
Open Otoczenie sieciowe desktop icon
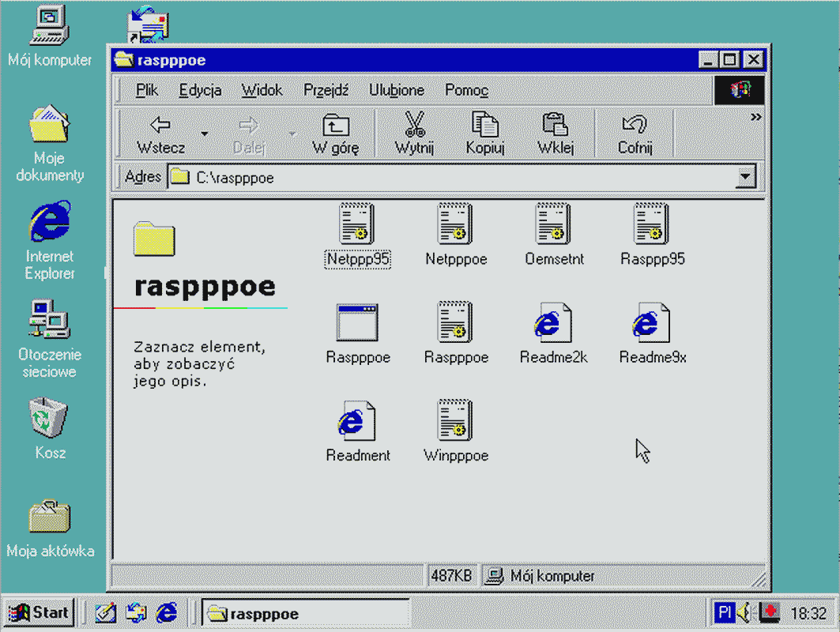pyautogui.click(x=49, y=339)
